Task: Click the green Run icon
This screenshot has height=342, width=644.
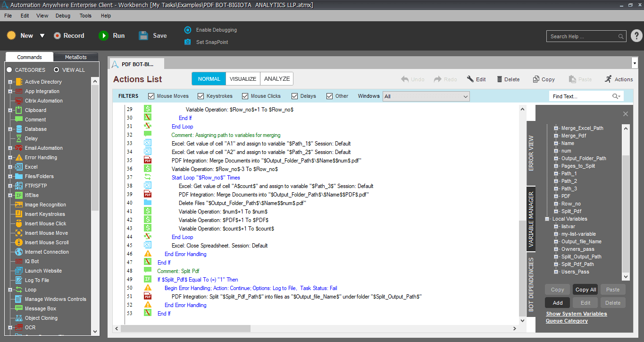Action: (x=103, y=35)
